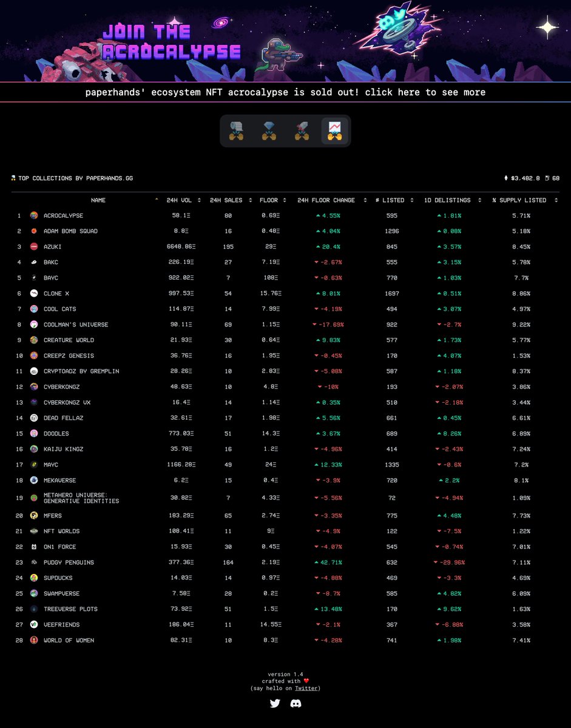Viewport: 571px width, 728px height.
Task: Click MAYC 24H volume 1166.28Ξ
Action: click(x=183, y=465)
